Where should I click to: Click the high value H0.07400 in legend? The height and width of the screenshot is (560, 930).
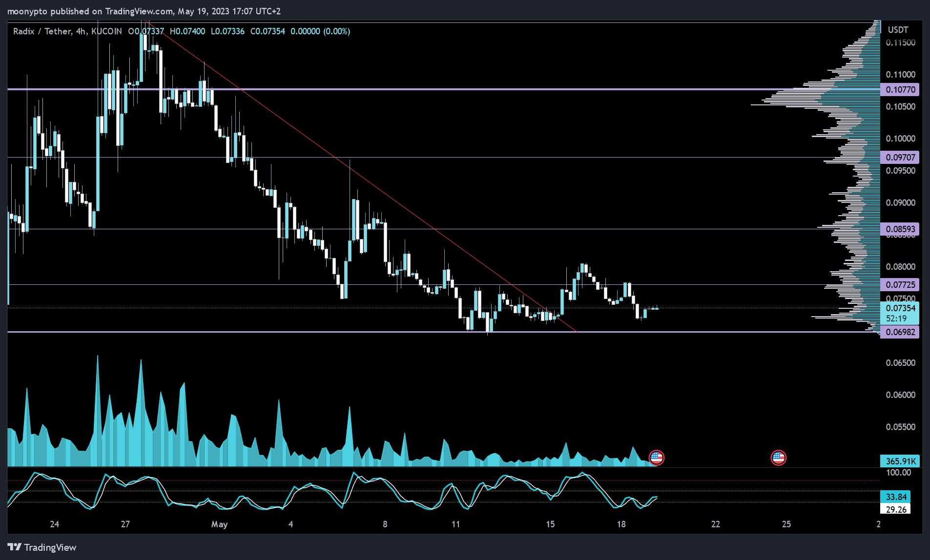[x=187, y=31]
